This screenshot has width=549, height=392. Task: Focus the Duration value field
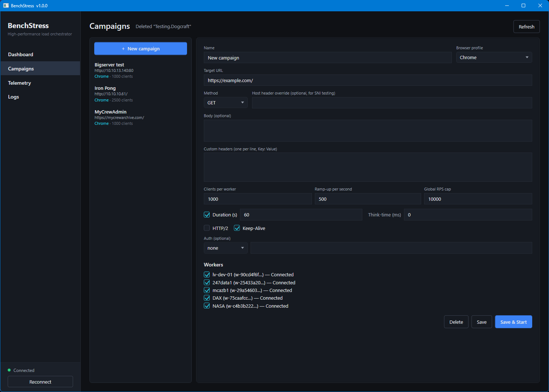click(x=301, y=215)
